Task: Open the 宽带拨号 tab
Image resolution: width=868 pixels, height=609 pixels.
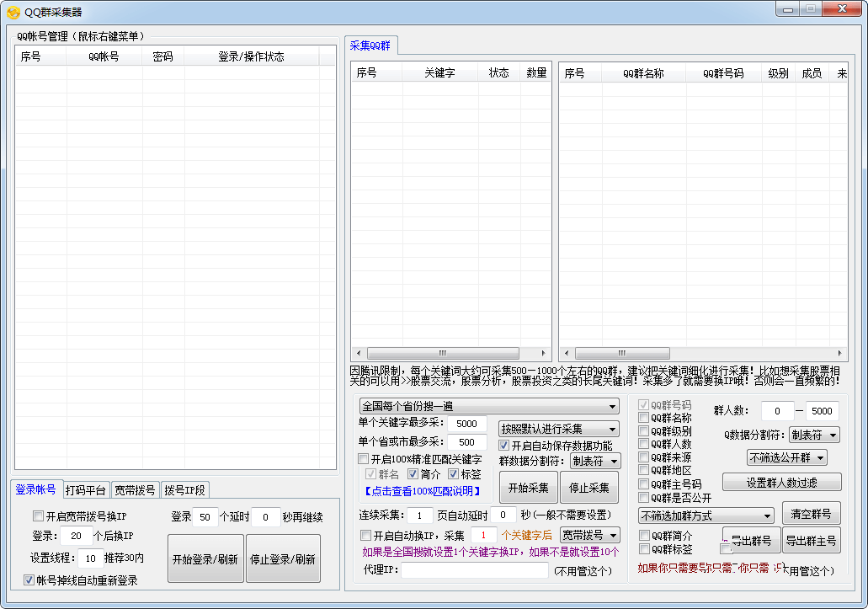Action: [135, 490]
